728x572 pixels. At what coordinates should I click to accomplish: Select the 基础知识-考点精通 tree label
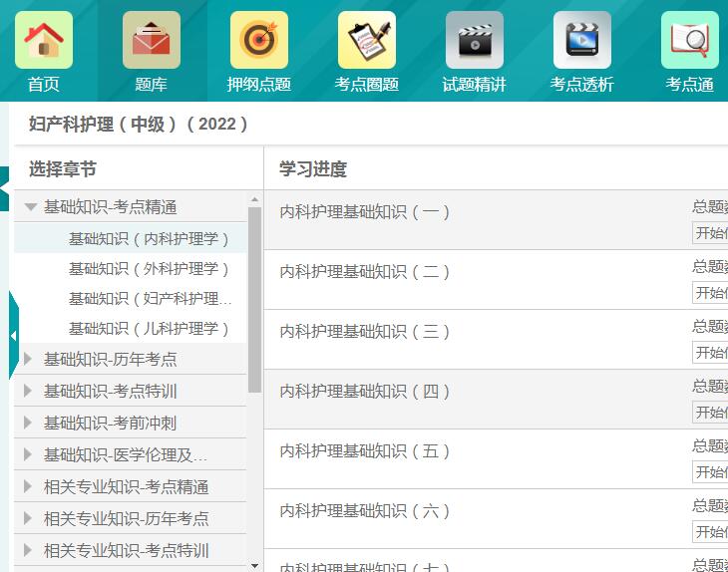[111, 207]
